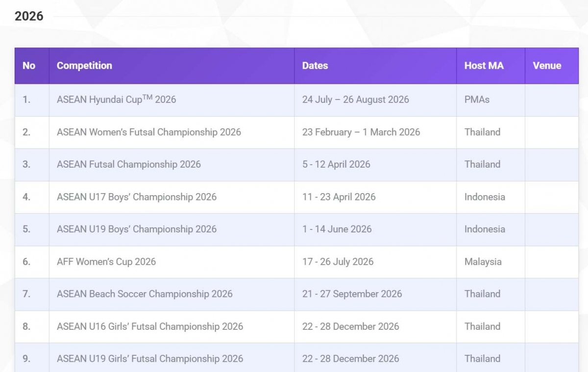
Task: Select the Competition column header
Action: point(84,66)
